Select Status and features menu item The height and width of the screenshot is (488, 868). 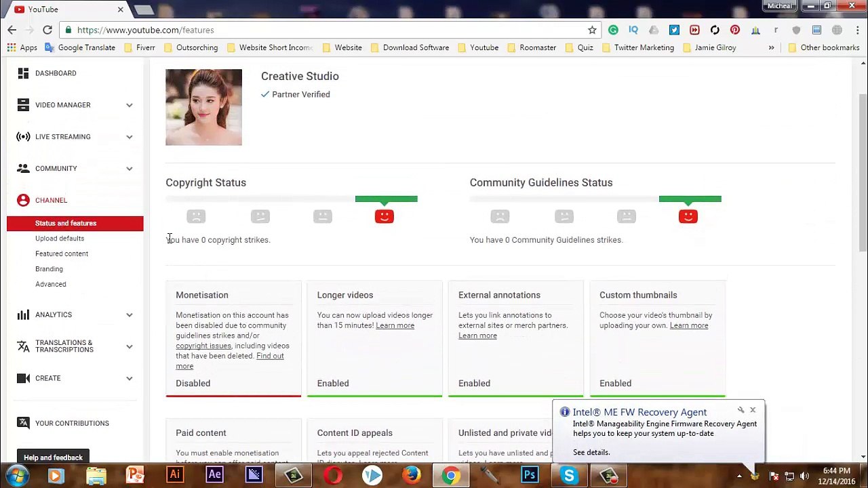tap(75, 223)
